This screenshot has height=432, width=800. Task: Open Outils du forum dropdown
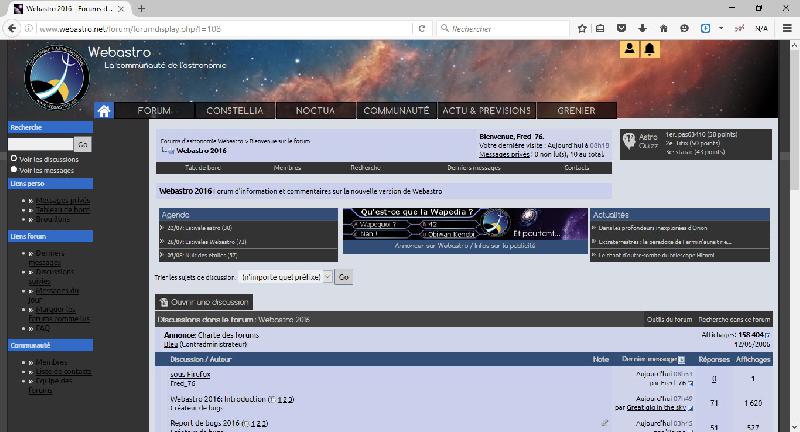coord(669,319)
